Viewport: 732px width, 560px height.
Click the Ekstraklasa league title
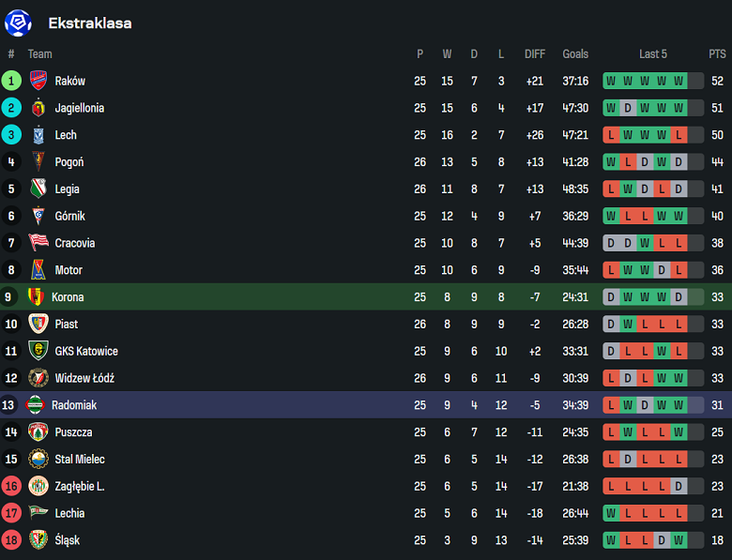[90, 23]
